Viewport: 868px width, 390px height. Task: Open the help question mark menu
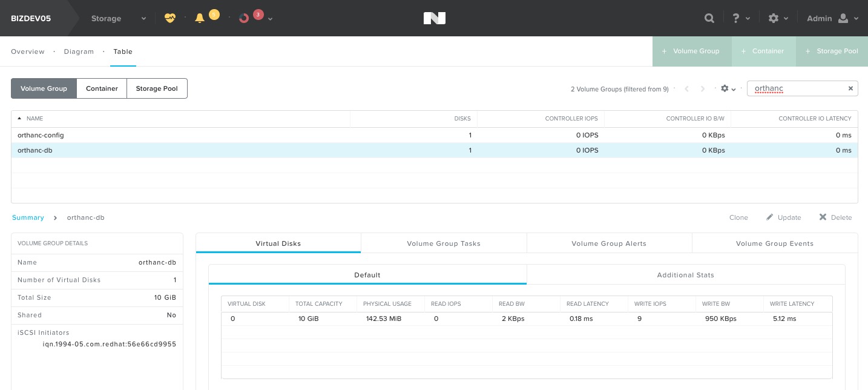click(x=741, y=18)
